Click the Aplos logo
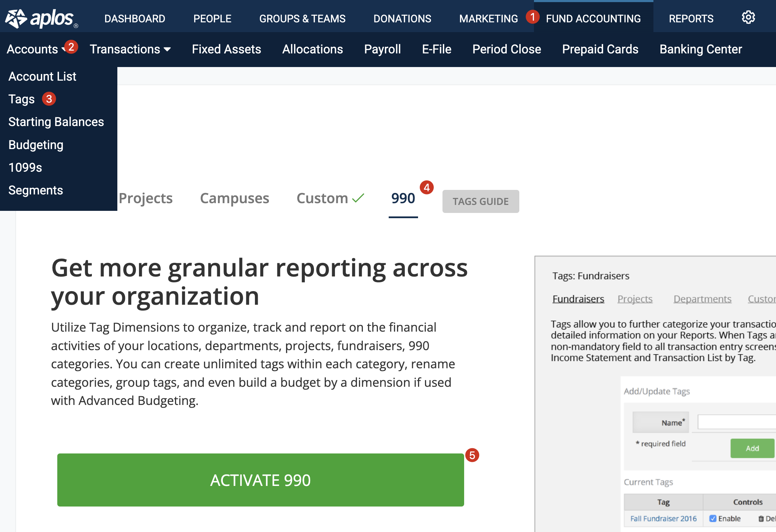The height and width of the screenshot is (532, 776). click(41, 18)
